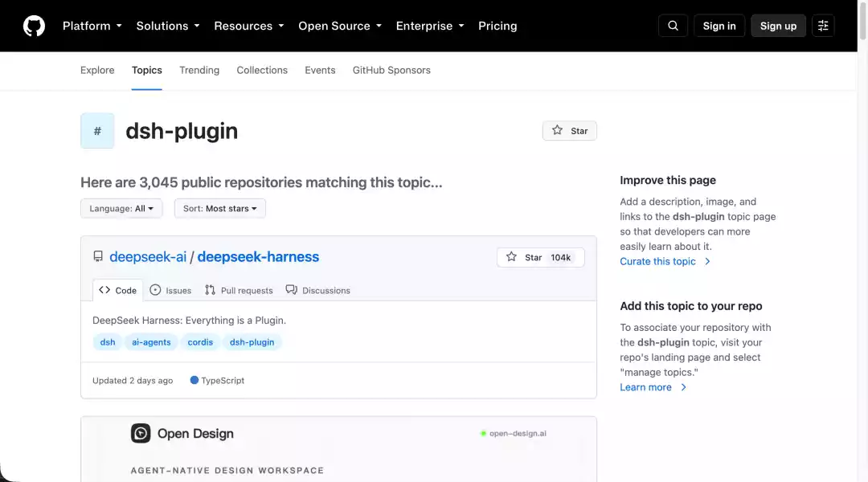Open the Collections tab
Viewport: 868px width, 482px height.
(262, 70)
